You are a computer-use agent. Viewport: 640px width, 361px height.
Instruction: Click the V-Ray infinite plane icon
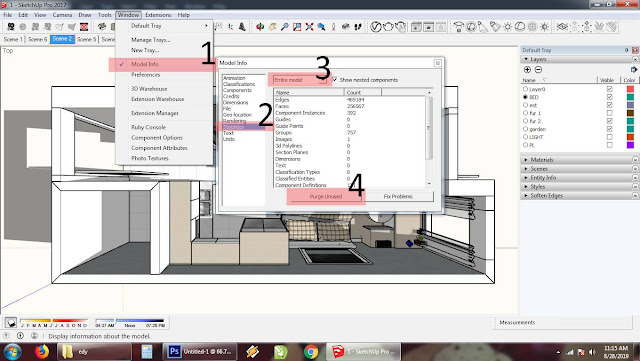click(x=562, y=27)
